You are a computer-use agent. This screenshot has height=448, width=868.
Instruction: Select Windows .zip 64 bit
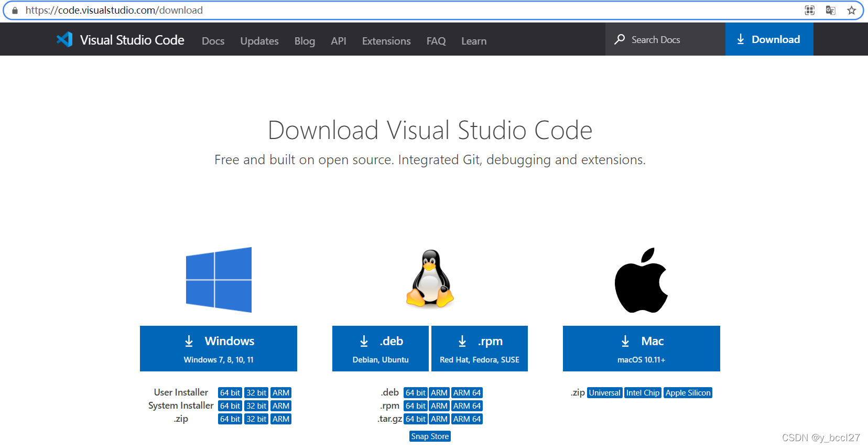[x=230, y=419]
